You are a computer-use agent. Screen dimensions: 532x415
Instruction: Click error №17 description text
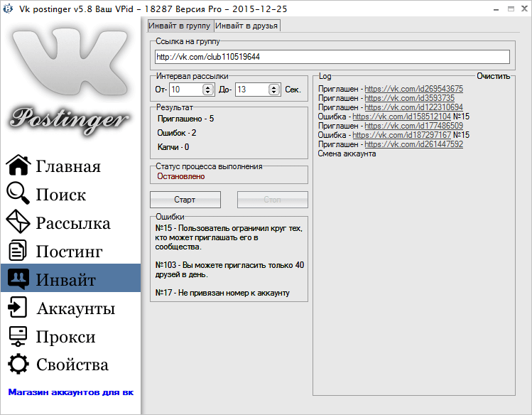(222, 293)
